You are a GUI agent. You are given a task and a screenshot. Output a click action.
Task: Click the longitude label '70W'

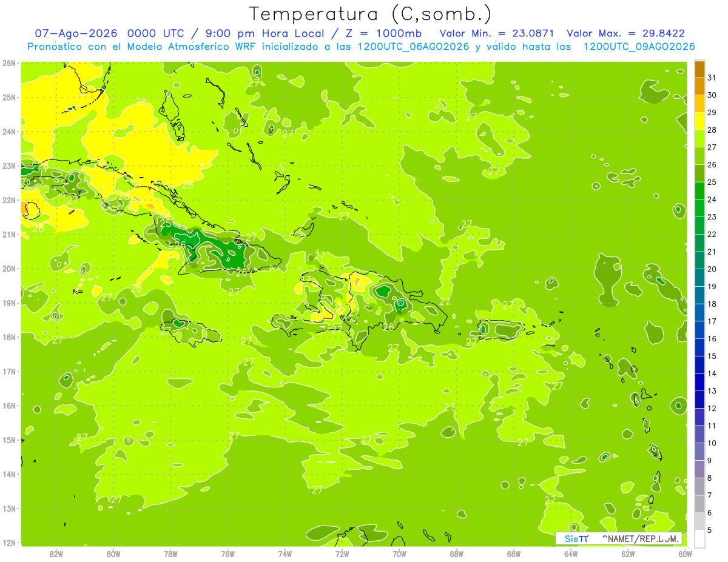point(399,554)
